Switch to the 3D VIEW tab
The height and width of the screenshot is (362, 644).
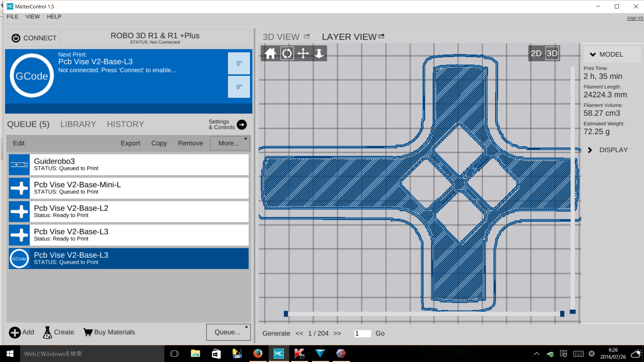coord(281,37)
